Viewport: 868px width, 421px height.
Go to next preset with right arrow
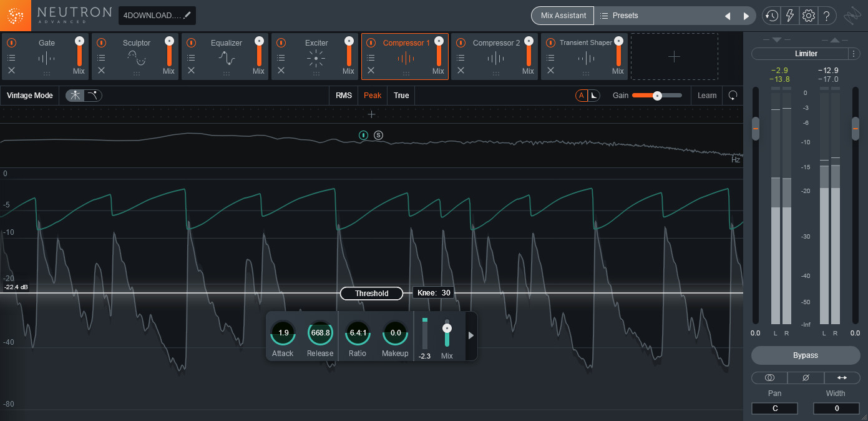point(746,16)
